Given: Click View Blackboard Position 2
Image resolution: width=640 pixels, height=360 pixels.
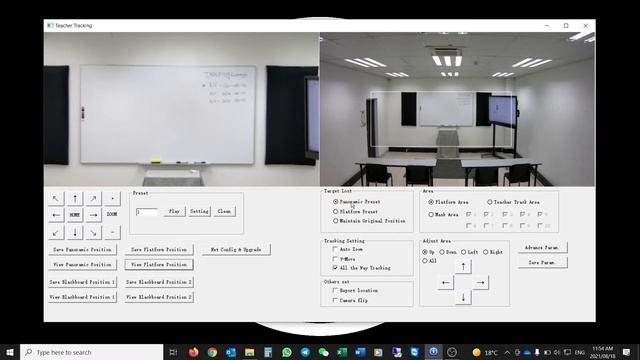Looking at the screenshot, I should tap(159, 297).
